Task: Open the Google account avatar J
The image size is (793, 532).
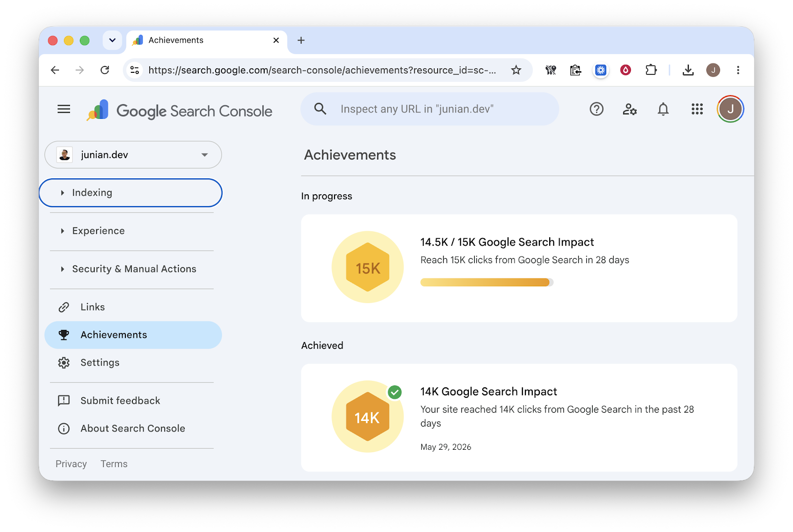Action: tap(731, 109)
